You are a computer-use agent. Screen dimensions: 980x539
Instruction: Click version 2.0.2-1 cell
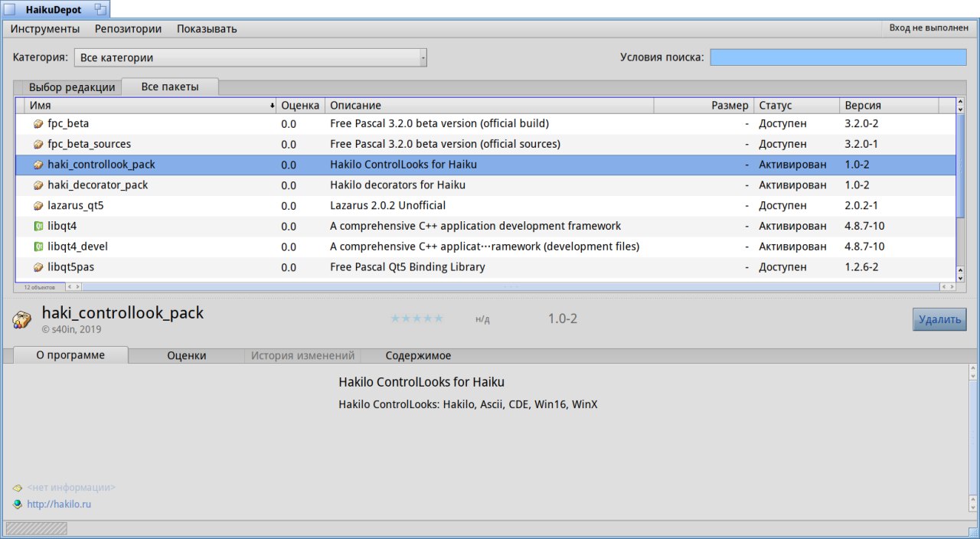click(x=861, y=206)
